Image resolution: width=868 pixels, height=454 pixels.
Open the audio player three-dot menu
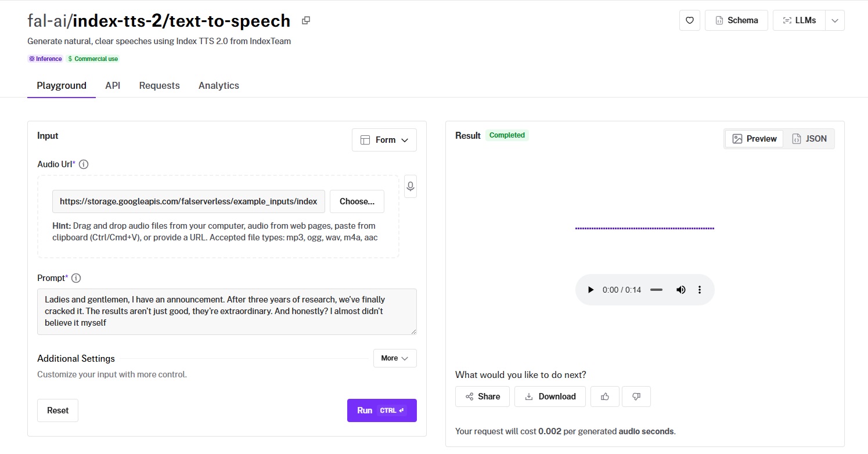pyautogui.click(x=700, y=290)
